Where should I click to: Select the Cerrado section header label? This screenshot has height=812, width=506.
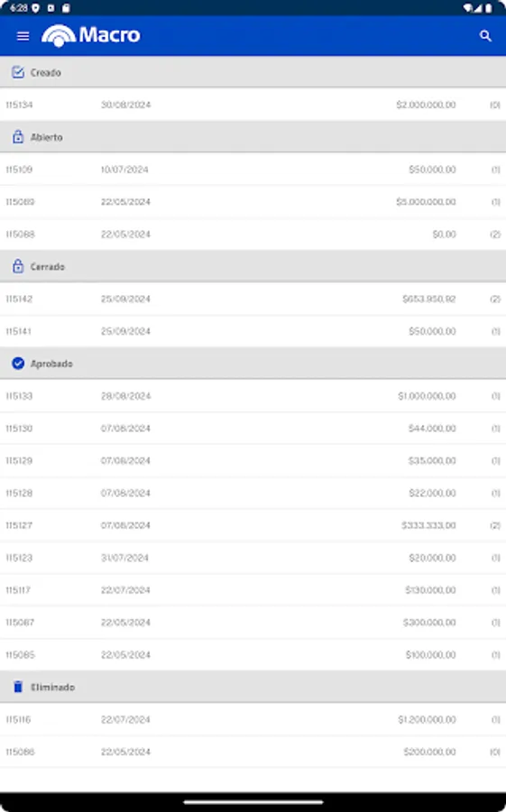point(48,267)
